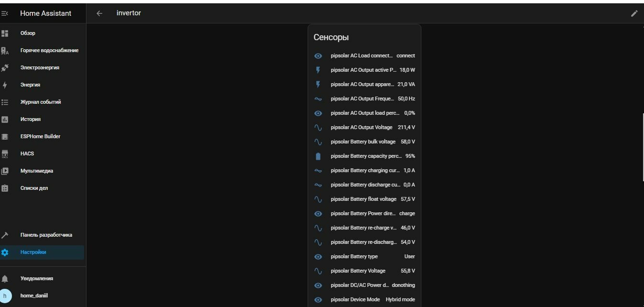This screenshot has width=644, height=307.
Task: Open pipsolar Battery Voltage 55,8 V entry
Action: point(365,271)
